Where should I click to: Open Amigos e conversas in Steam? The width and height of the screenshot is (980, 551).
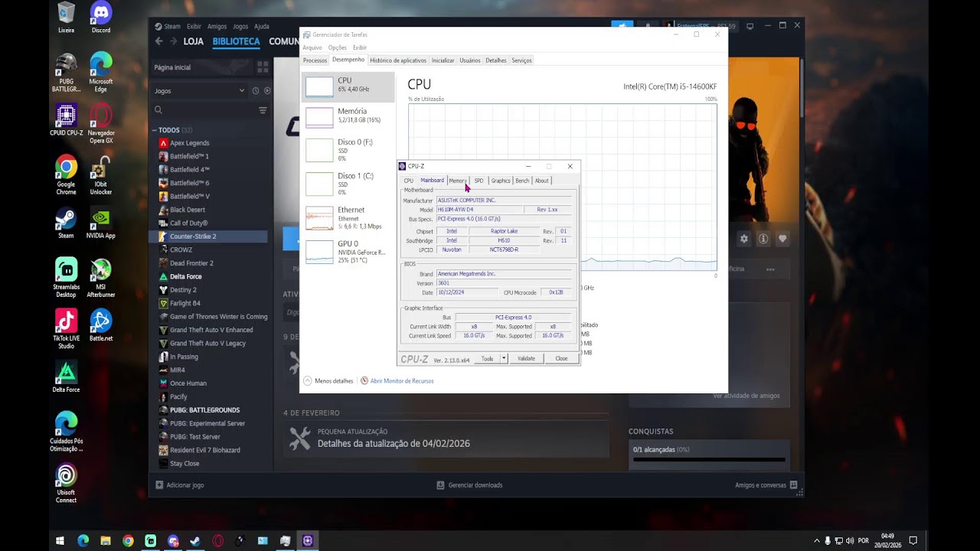[x=766, y=484]
